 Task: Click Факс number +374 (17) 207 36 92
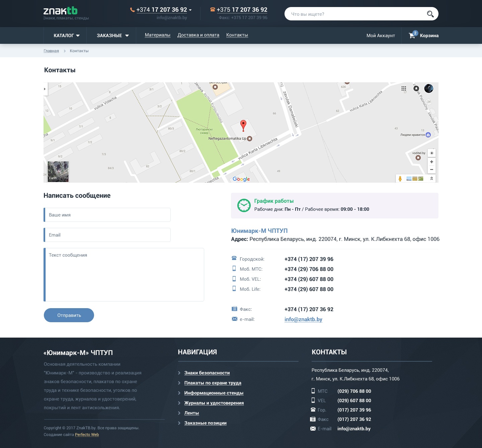click(309, 309)
